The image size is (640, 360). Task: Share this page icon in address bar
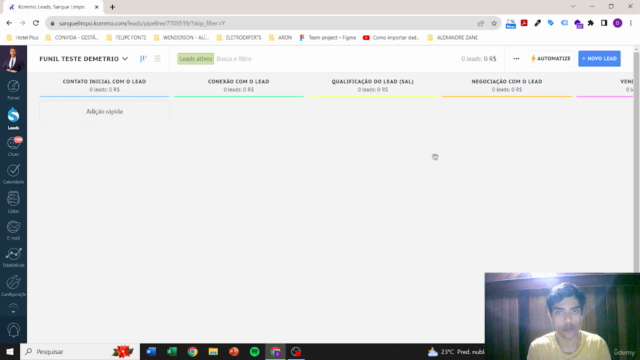tap(480, 23)
